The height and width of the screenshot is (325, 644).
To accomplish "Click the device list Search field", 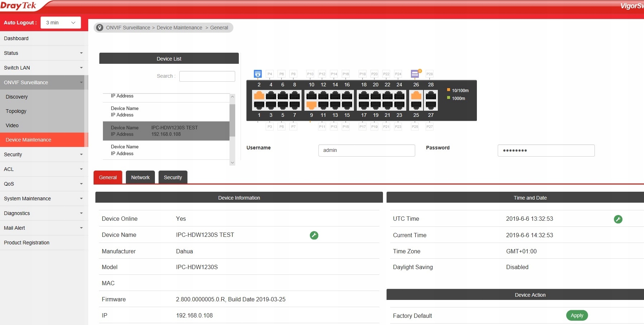I will [x=207, y=76].
